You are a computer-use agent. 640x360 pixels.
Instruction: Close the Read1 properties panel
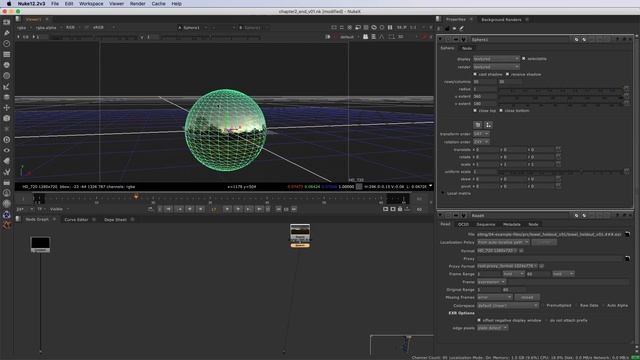tap(630, 216)
